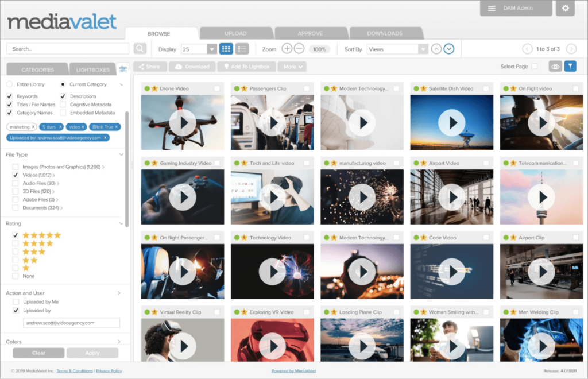The height and width of the screenshot is (379, 588).
Task: Click the Apply filters button
Action: pos(92,353)
